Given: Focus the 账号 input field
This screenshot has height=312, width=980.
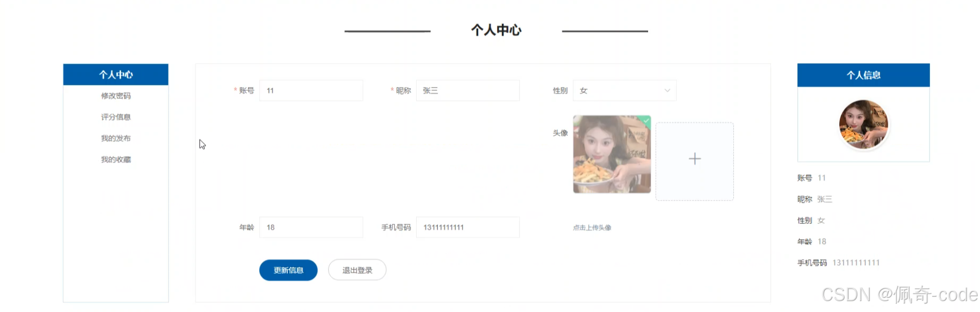Looking at the screenshot, I should (311, 91).
